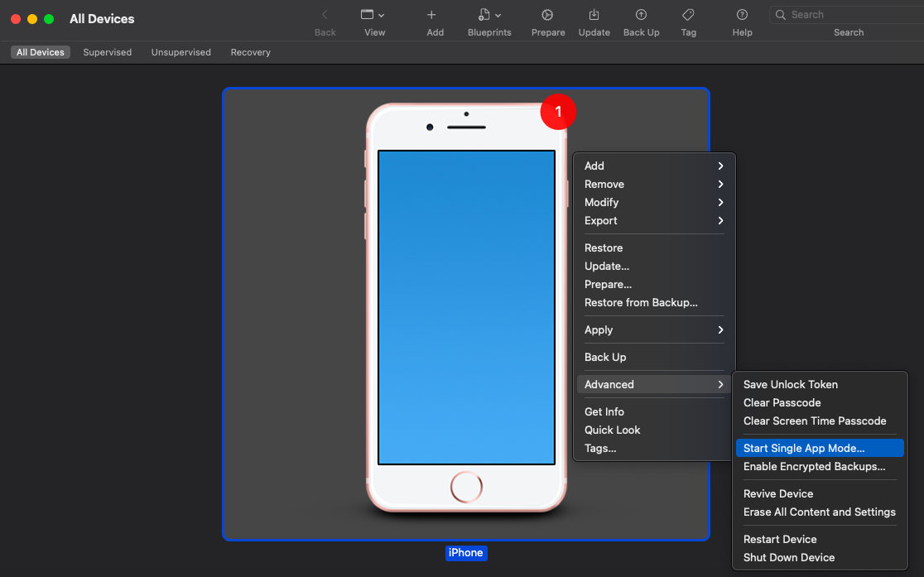Click the red notification badge on the iPhone
Viewport: 924px width, 577px height.
[x=558, y=112]
